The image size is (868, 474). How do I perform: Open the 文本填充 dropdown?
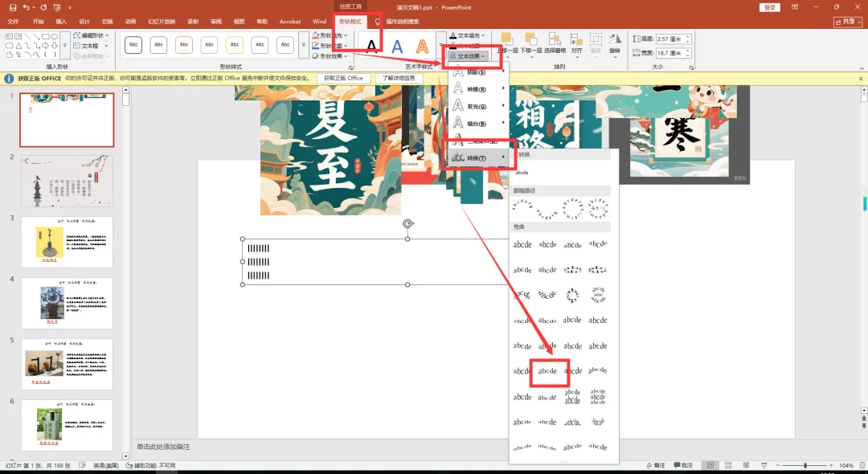coord(468,35)
